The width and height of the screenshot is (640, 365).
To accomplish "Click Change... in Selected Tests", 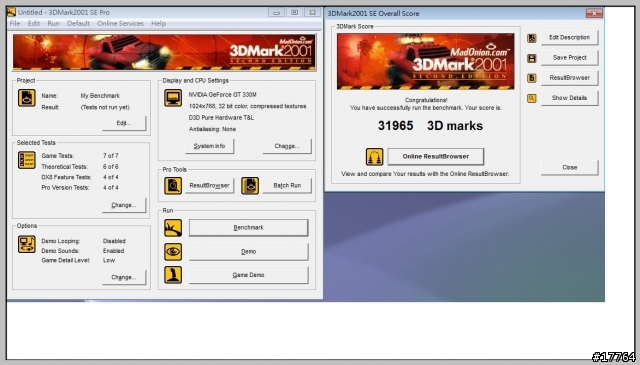I will coord(124,205).
